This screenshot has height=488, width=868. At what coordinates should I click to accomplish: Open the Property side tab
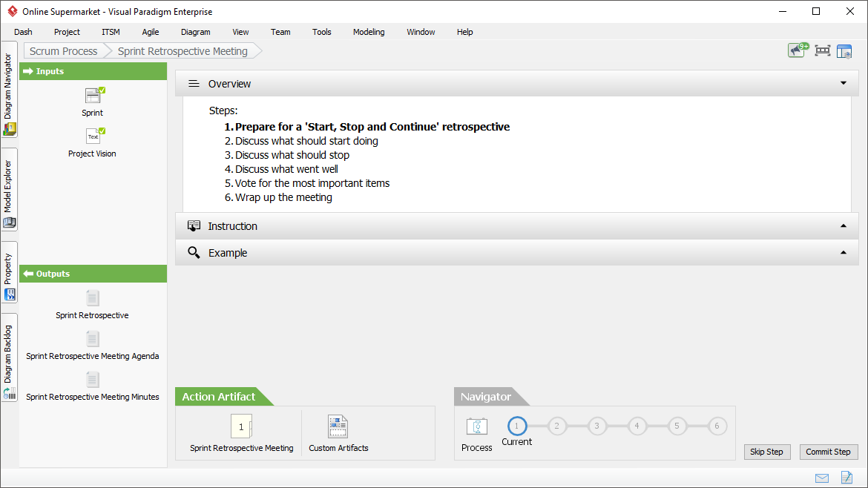pos(9,272)
